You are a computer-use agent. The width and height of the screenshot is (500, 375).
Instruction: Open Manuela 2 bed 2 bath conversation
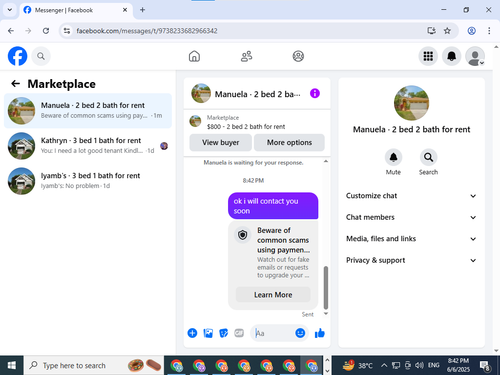[x=88, y=111]
